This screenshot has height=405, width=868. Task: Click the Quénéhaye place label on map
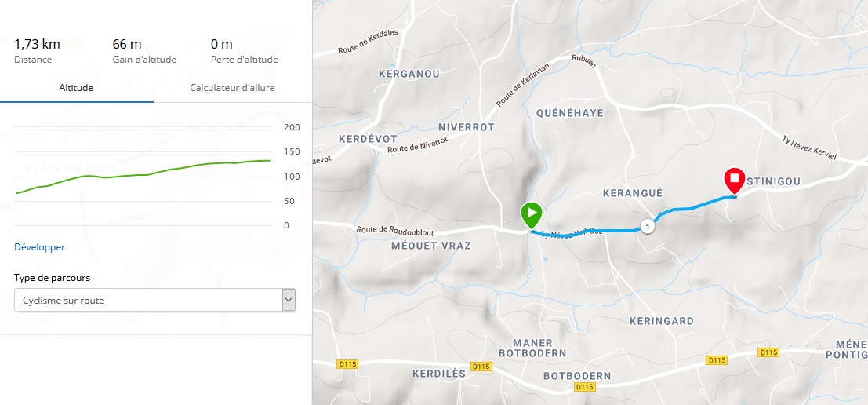coord(570,113)
